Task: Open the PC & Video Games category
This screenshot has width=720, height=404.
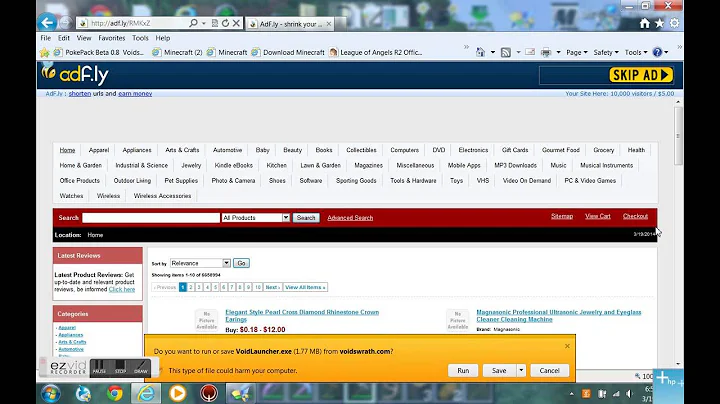Action: click(x=590, y=180)
